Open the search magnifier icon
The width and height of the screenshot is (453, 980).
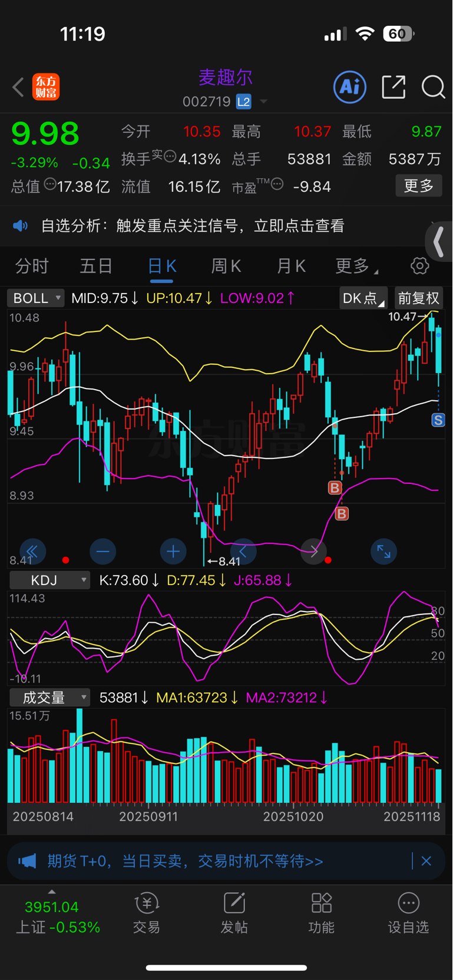point(434,87)
